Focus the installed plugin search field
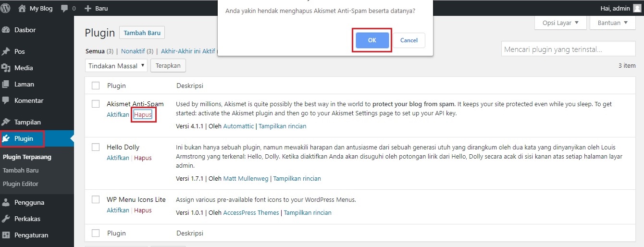The height and width of the screenshot is (247, 644). (x=569, y=49)
